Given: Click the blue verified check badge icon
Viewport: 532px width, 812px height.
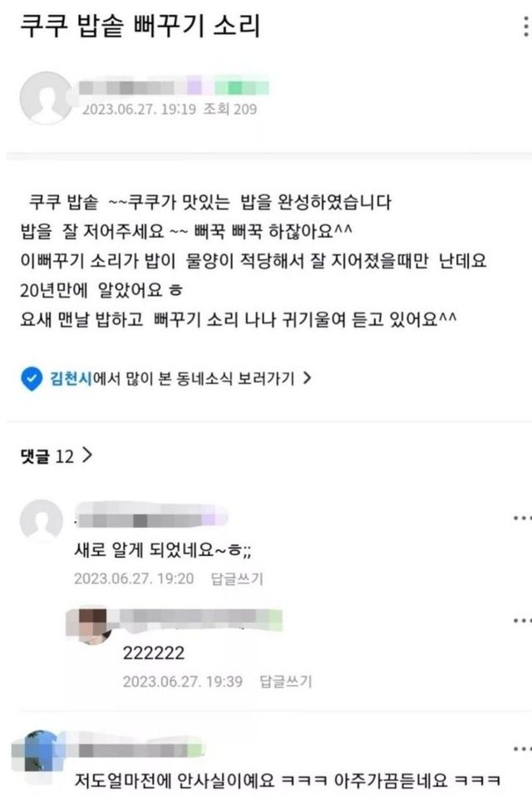Looking at the screenshot, I should (x=32, y=379).
